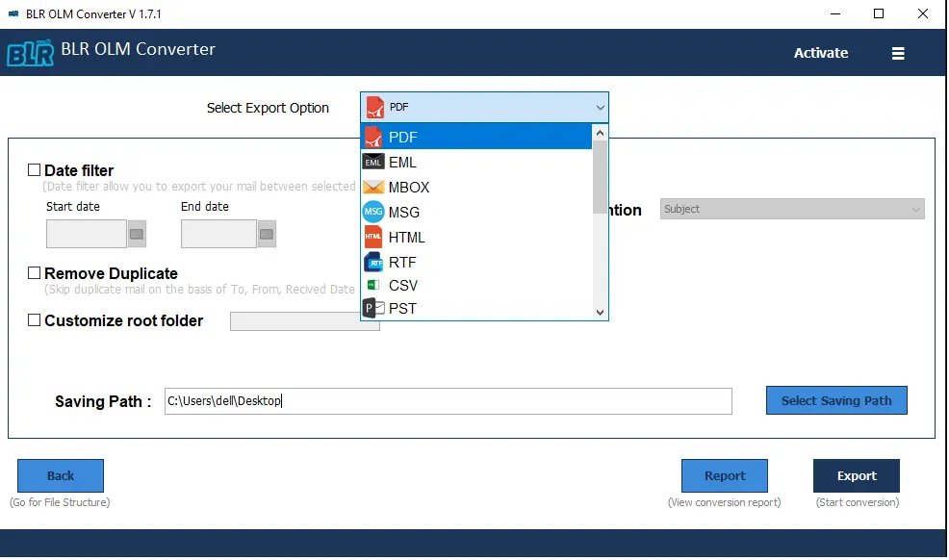949x560 pixels.
Task: Open the Subject naming dropdown
Action: [x=792, y=209]
